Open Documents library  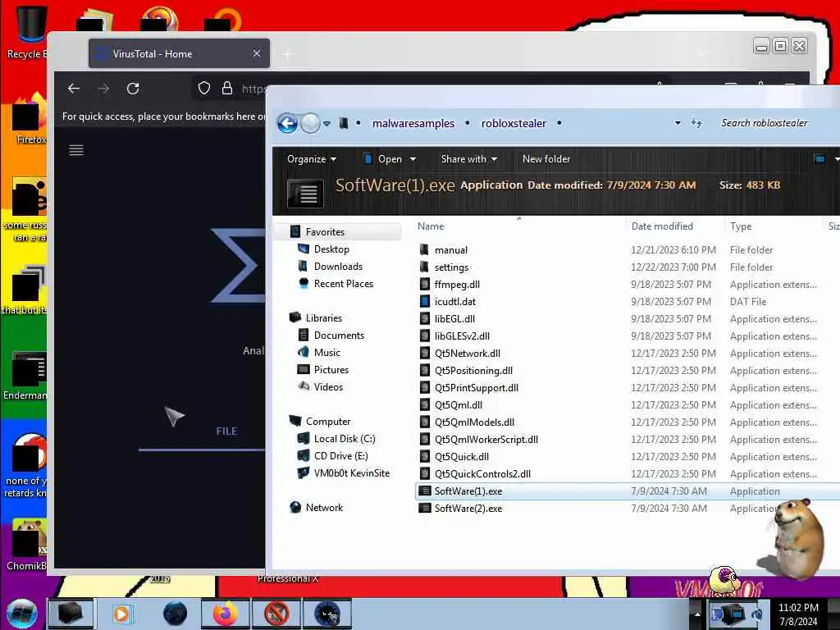coord(339,336)
